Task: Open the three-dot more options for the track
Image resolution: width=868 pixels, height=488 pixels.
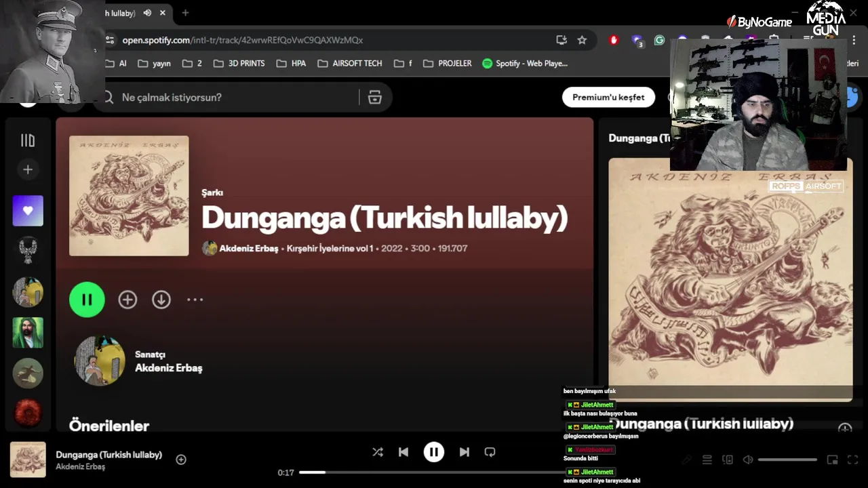Action: (195, 300)
